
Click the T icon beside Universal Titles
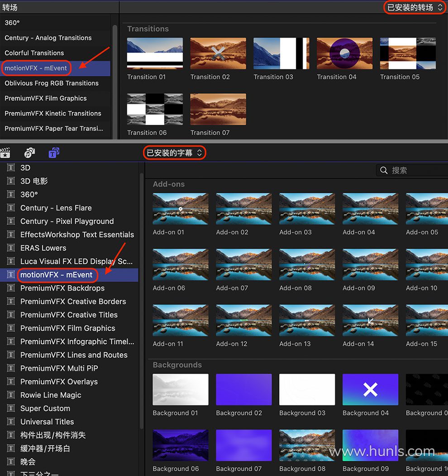tap(11, 421)
